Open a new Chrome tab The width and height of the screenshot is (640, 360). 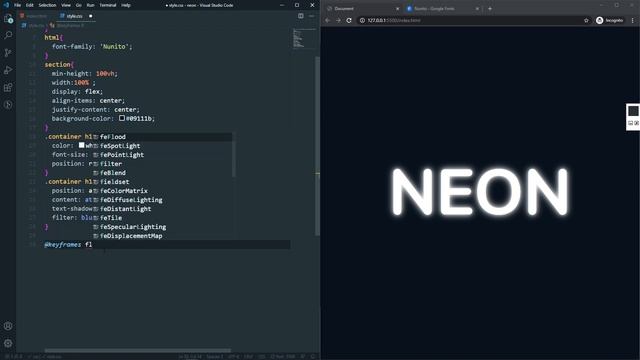click(490, 9)
